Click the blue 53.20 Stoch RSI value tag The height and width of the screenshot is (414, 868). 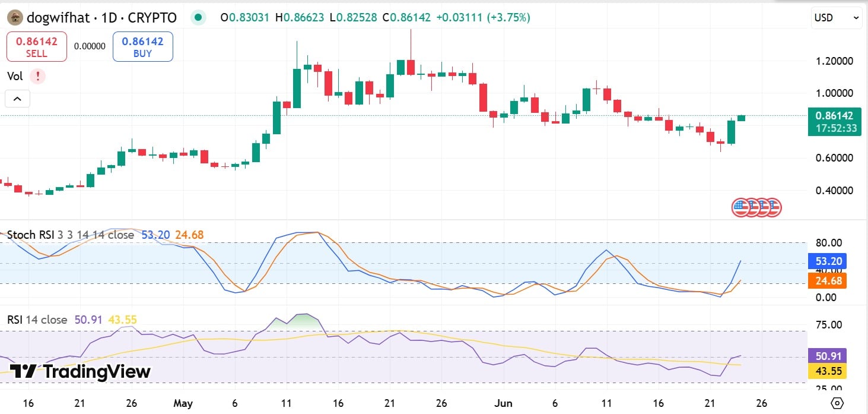827,261
